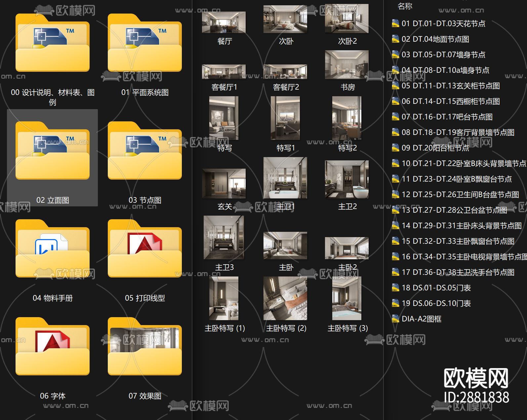Open the 特写1 rendering thumbnail
The height and width of the screenshot is (420, 527).
(x=285, y=118)
